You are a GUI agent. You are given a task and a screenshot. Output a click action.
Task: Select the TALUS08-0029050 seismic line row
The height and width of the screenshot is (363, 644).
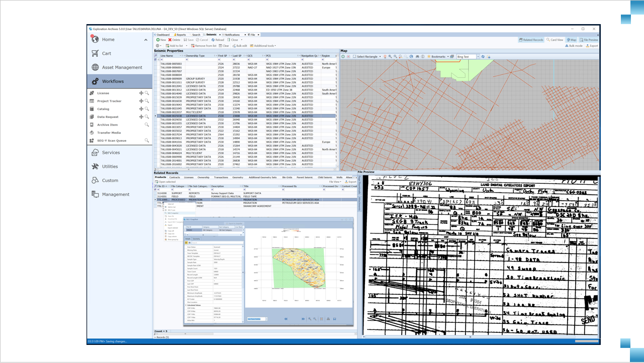coord(171,120)
